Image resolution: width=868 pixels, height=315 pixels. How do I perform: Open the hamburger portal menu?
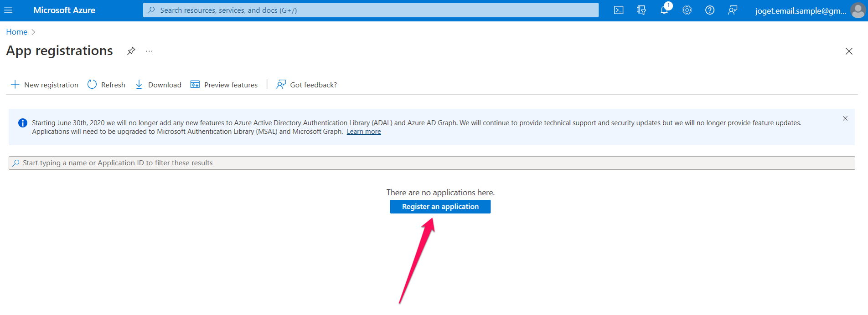8,10
